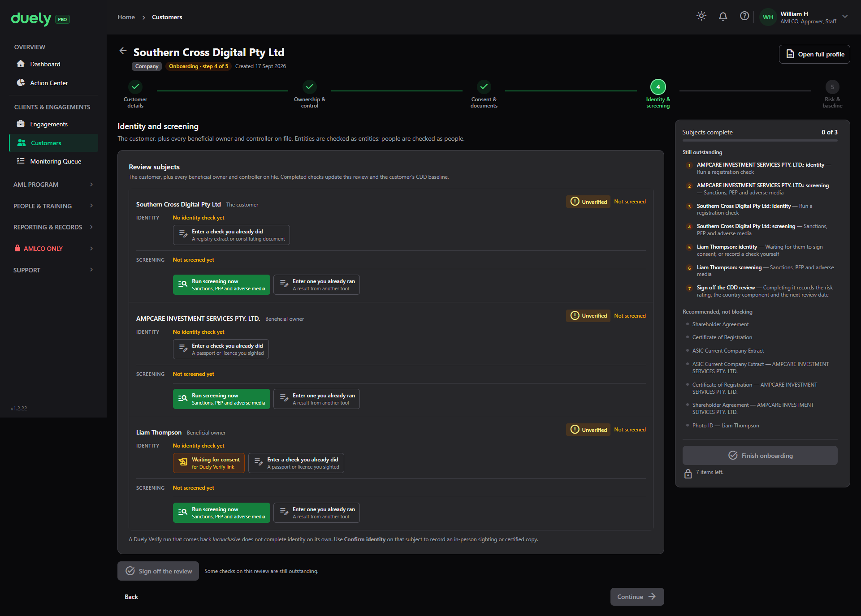This screenshot has height=616, width=861.
Task: Click the back arrow beside Southern Cross Digital
Action: pyautogui.click(x=123, y=51)
